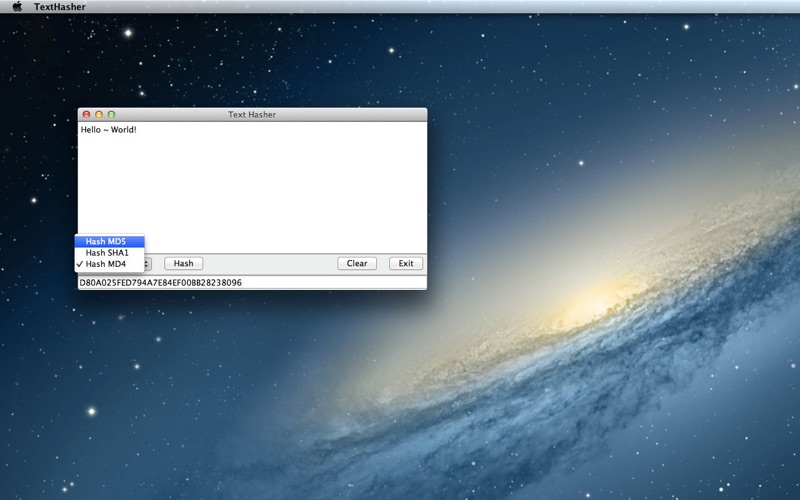Click the Hash button

tap(184, 263)
